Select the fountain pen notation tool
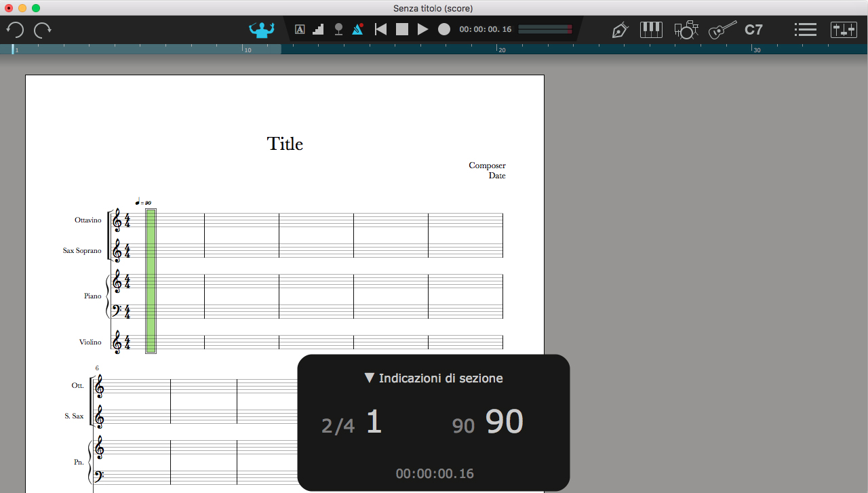868x493 pixels. [620, 30]
